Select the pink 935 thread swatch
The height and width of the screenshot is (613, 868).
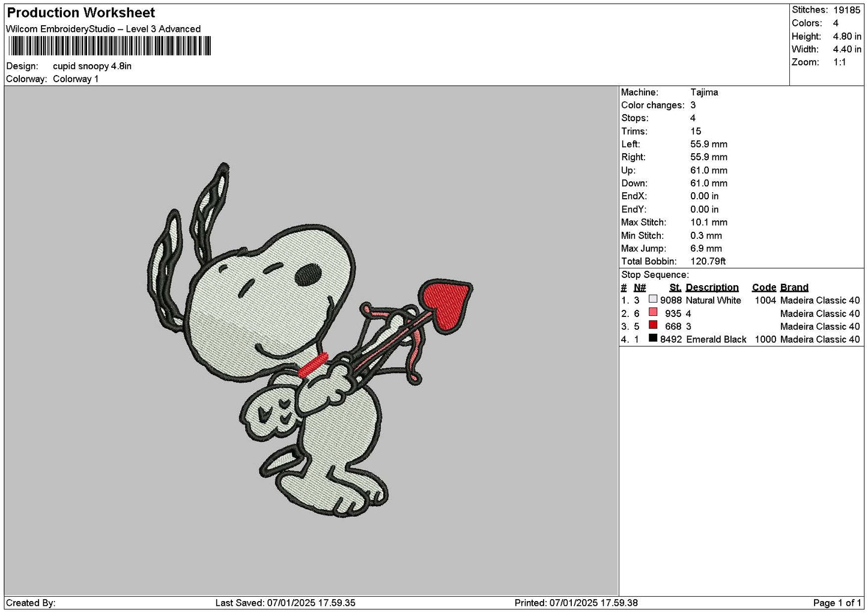[653, 312]
